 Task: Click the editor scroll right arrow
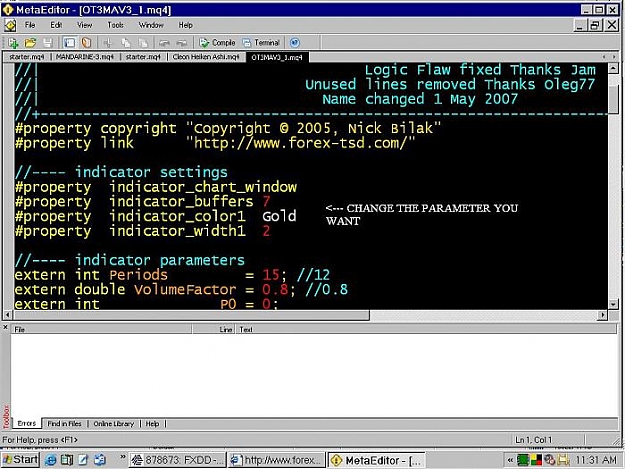coord(603,315)
